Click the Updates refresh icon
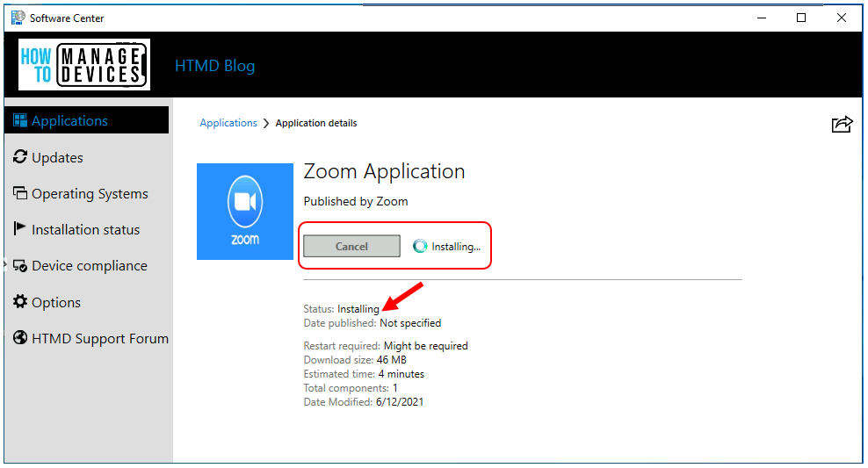868x468 pixels. click(x=20, y=157)
